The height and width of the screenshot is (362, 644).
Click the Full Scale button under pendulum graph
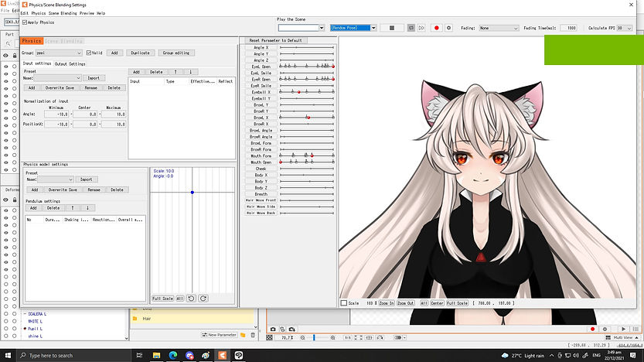[162, 299]
